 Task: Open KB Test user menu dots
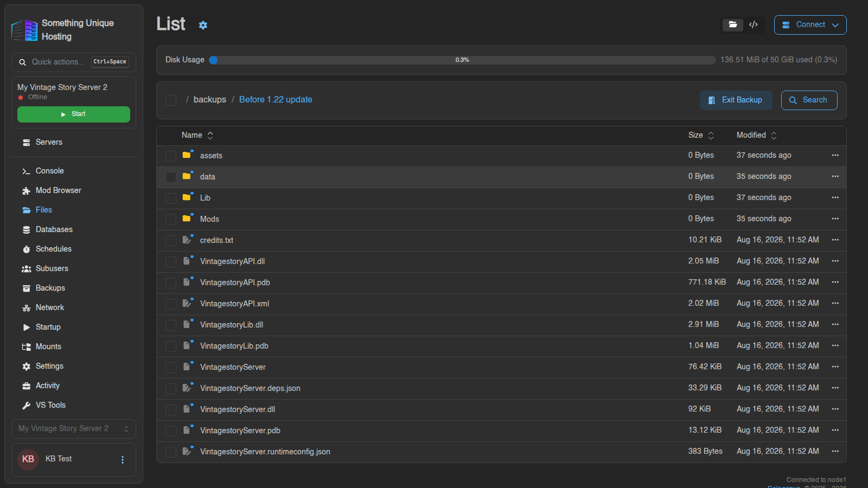pyautogui.click(x=123, y=460)
